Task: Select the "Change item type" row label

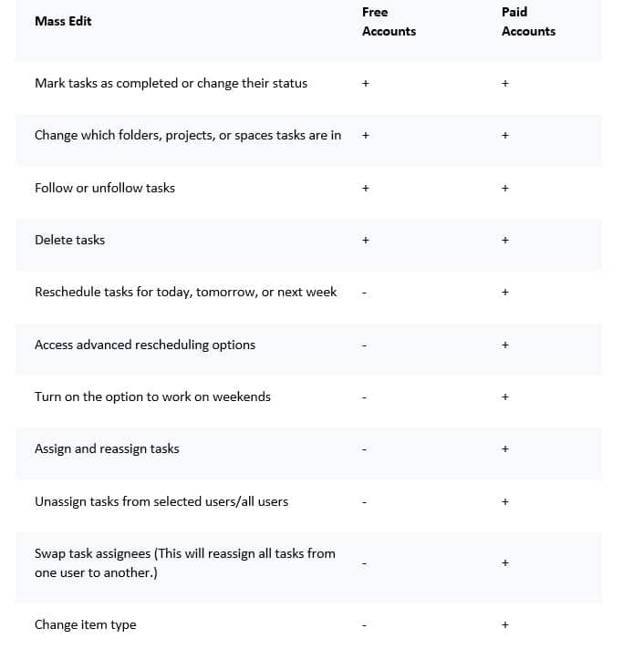Action: click(x=85, y=624)
